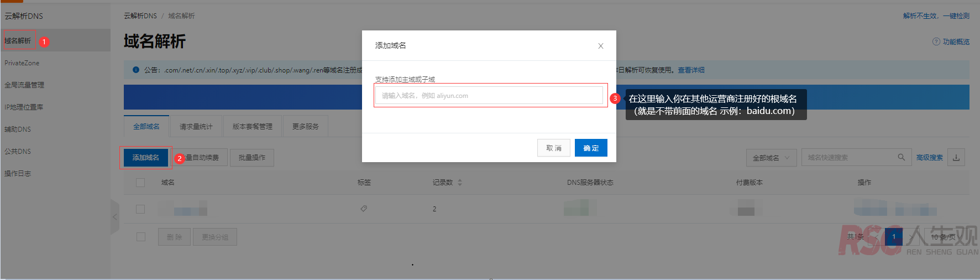Open the 全部域名 filter dropdown
Screen dimensions: 980x280
[772, 158]
